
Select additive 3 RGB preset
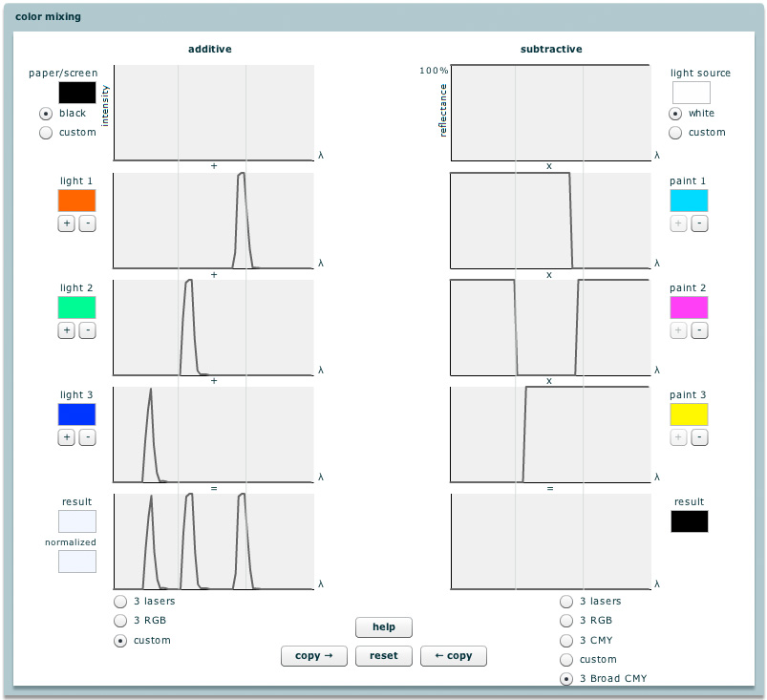(x=120, y=621)
